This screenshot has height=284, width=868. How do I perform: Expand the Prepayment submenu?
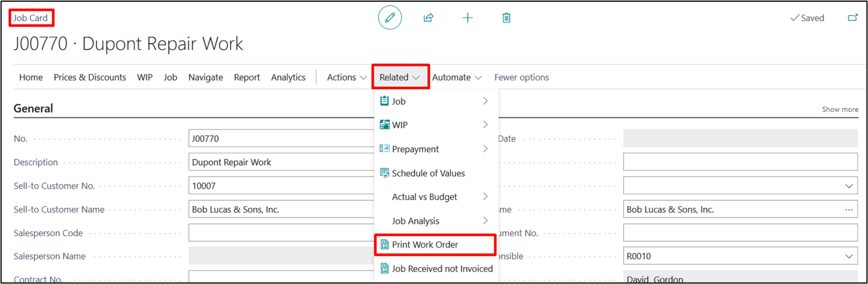(x=485, y=149)
